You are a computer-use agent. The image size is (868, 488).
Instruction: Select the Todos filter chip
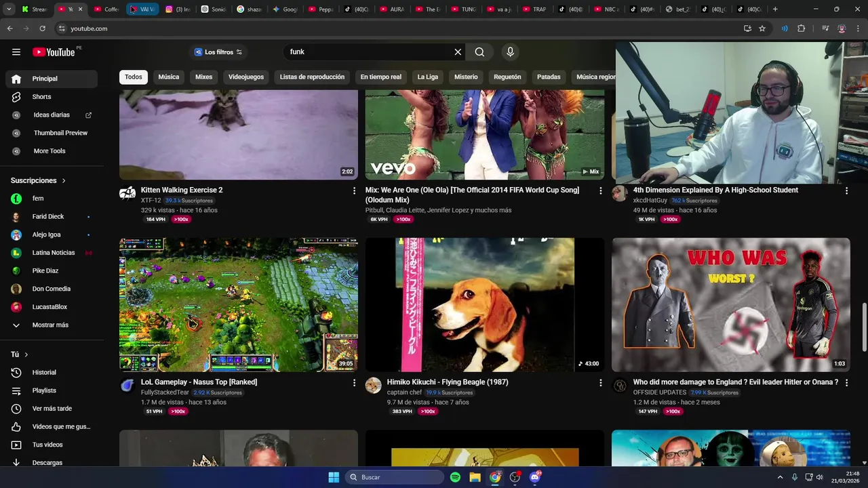134,77
